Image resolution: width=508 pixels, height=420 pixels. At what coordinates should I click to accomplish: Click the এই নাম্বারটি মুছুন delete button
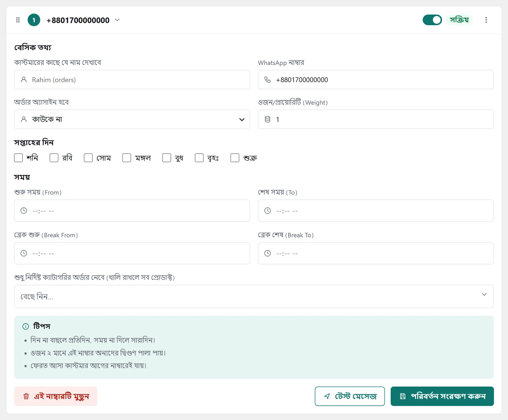(x=56, y=396)
